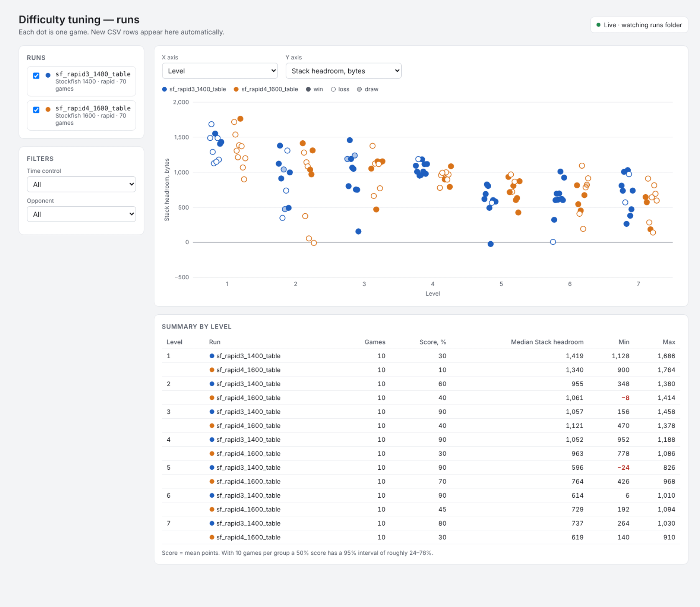
Task: Click orange swatch next to sf_rapid4_1600_table in runs
Action: [48, 109]
